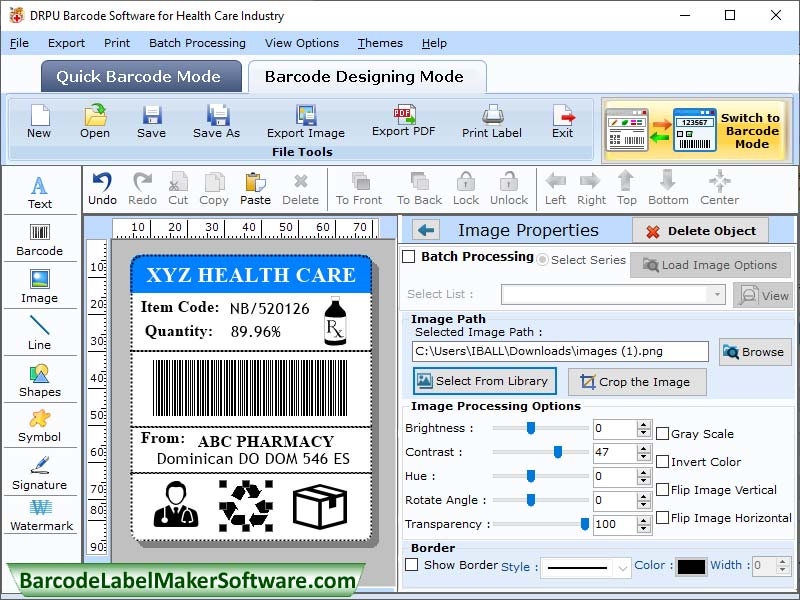Viewport: 800px width, 600px height.
Task: Select the Symbol tool in sidebar
Action: point(39,426)
